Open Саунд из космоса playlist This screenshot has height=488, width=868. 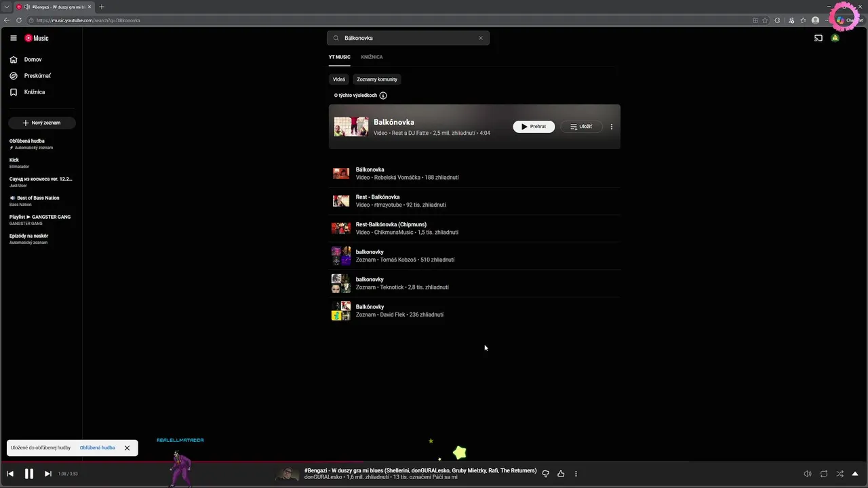pyautogui.click(x=41, y=182)
